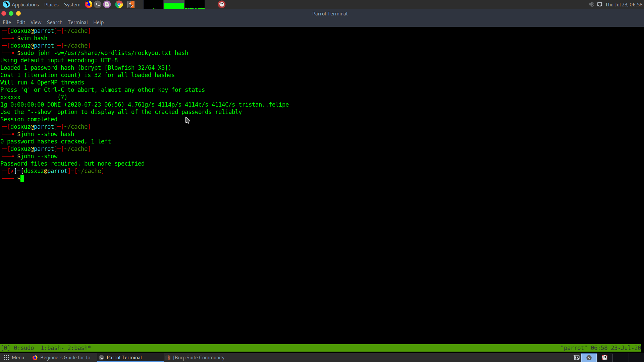This screenshot has height=362, width=644.
Task: Open the Edit menu
Action: pyautogui.click(x=21, y=22)
